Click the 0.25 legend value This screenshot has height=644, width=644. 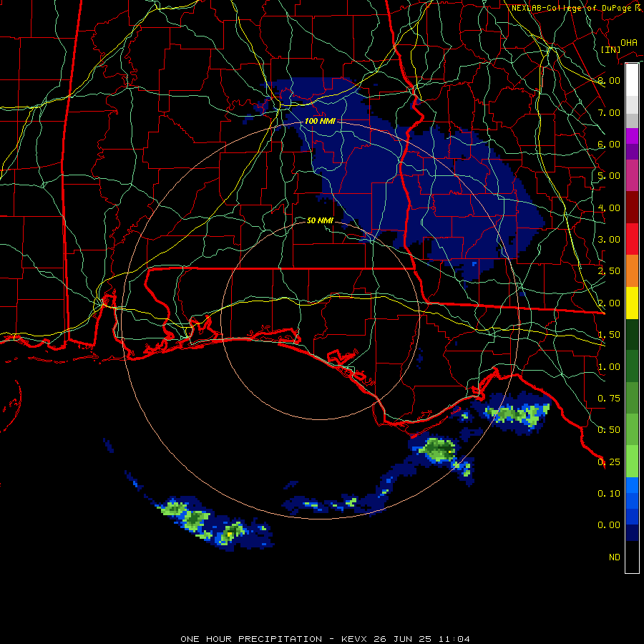[x=609, y=462]
